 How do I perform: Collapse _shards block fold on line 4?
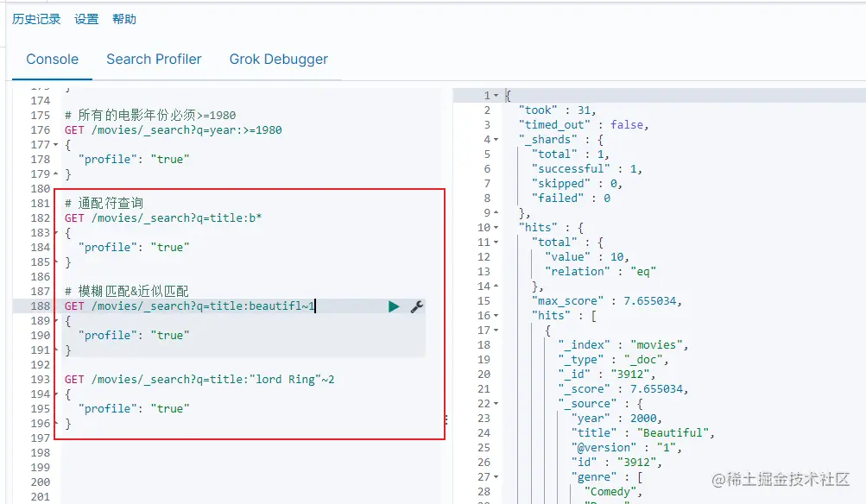pos(496,140)
